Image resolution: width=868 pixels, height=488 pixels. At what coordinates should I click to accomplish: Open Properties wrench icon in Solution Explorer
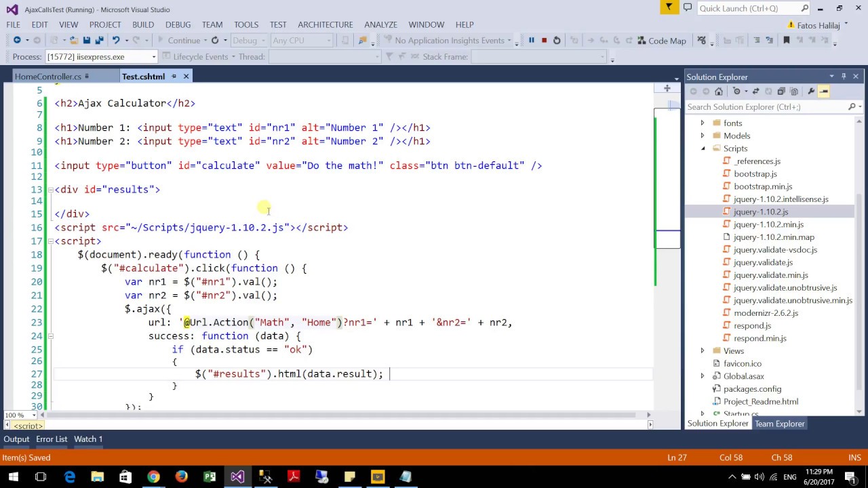coord(811,91)
